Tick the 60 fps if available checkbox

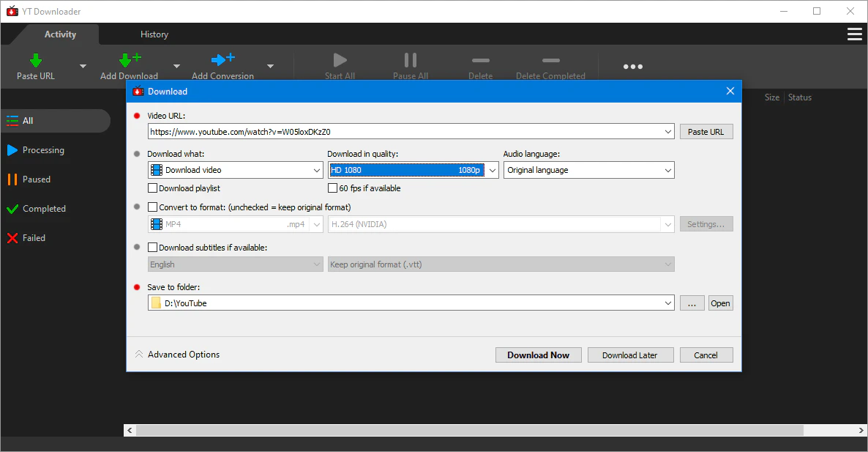click(x=333, y=188)
